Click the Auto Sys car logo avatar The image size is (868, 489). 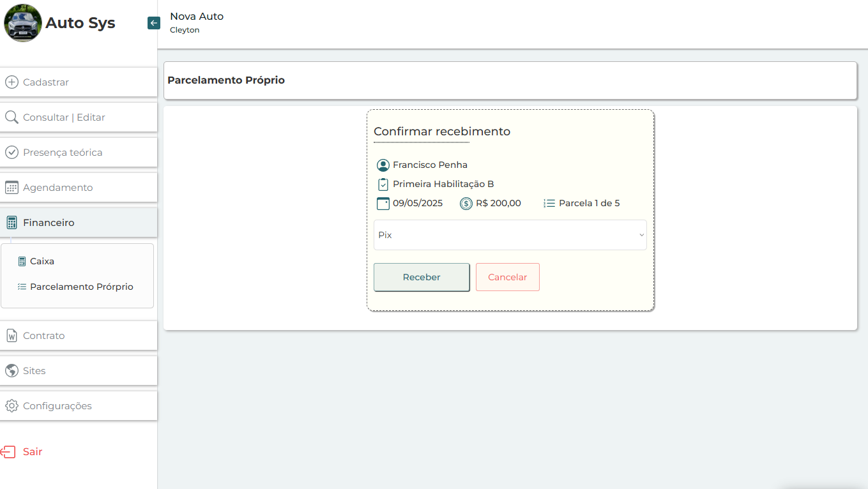click(x=23, y=23)
